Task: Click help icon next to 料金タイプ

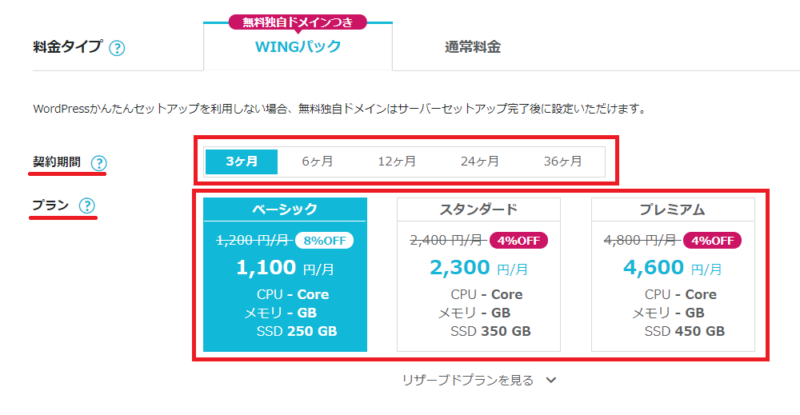Action: (117, 48)
